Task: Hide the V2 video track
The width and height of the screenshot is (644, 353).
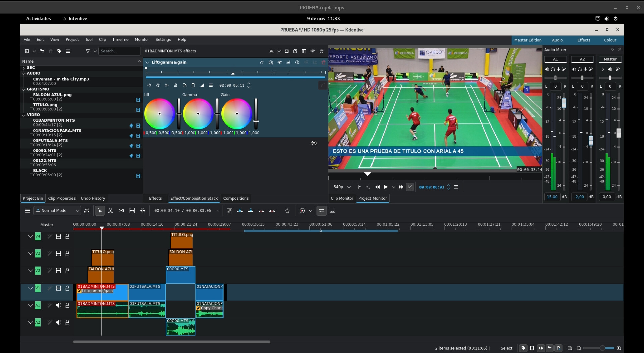Action: (59, 271)
